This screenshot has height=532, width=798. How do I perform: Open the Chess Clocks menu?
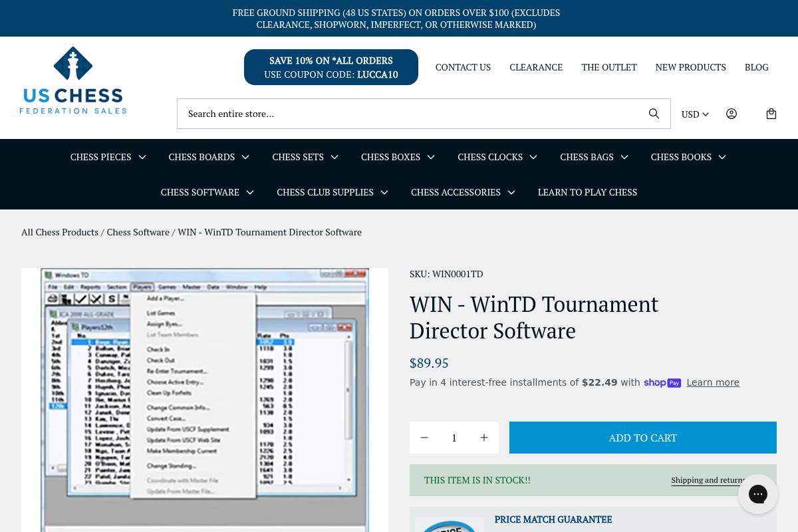pyautogui.click(x=490, y=157)
